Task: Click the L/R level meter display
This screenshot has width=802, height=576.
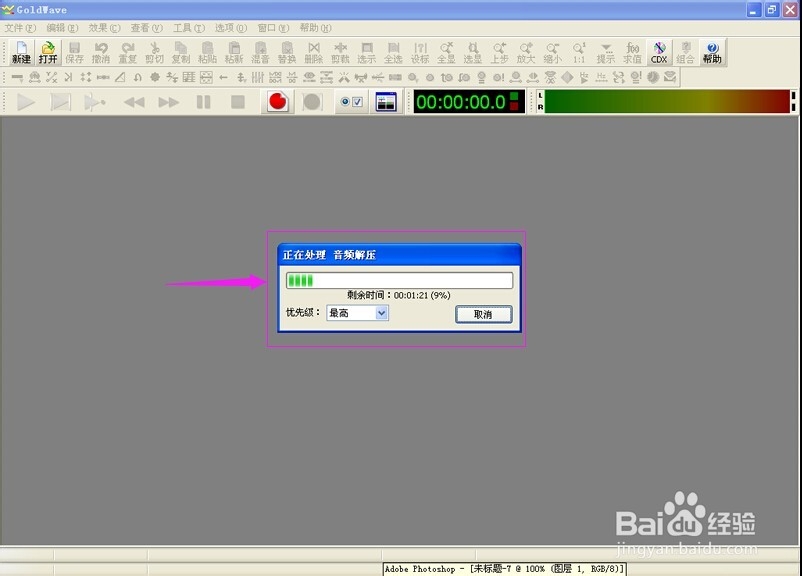Action: click(666, 101)
